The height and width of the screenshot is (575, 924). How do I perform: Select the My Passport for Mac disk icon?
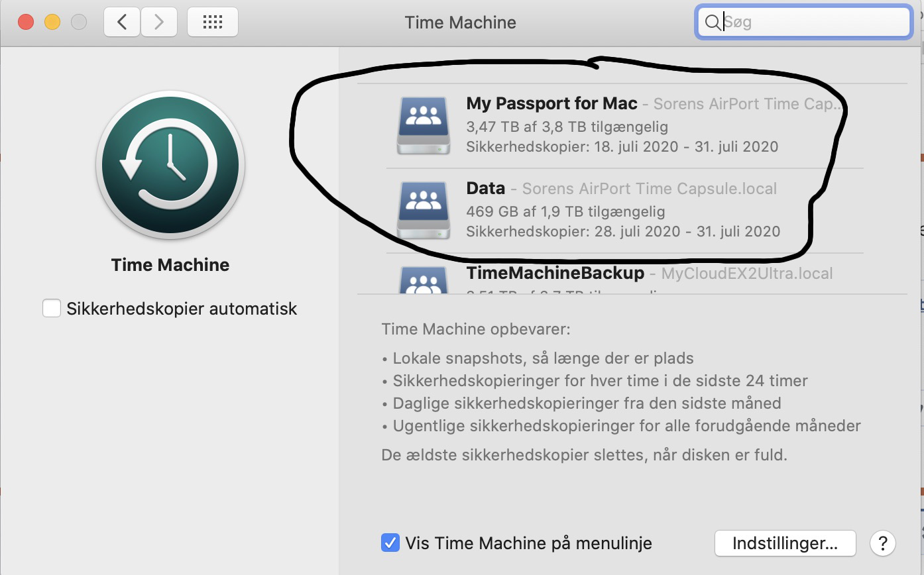pos(424,126)
